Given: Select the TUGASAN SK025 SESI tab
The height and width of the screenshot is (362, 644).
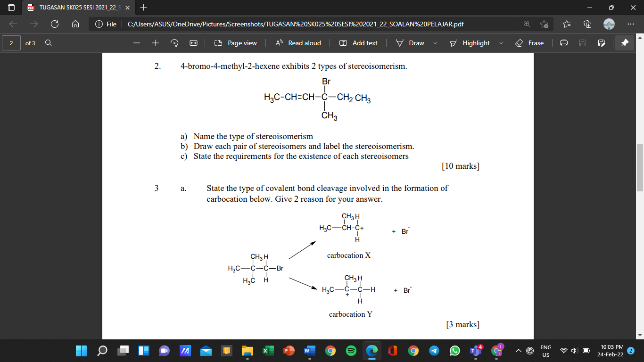Looking at the screenshot, I should point(79,8).
